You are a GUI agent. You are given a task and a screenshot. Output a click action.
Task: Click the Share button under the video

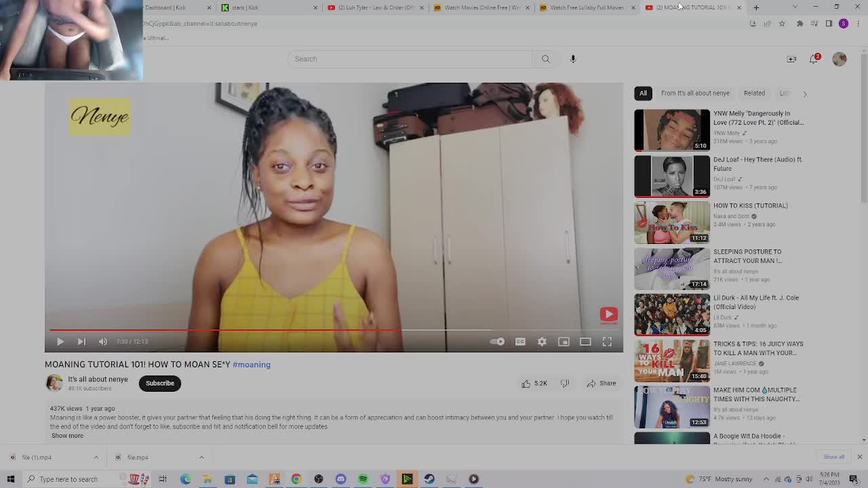[601, 384]
